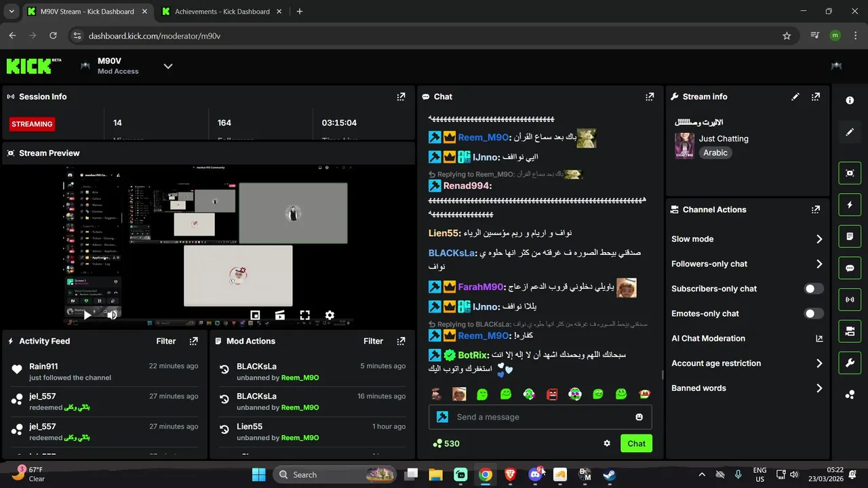The image size is (868, 488).
Task: Click the green Chat send button
Action: point(636,443)
